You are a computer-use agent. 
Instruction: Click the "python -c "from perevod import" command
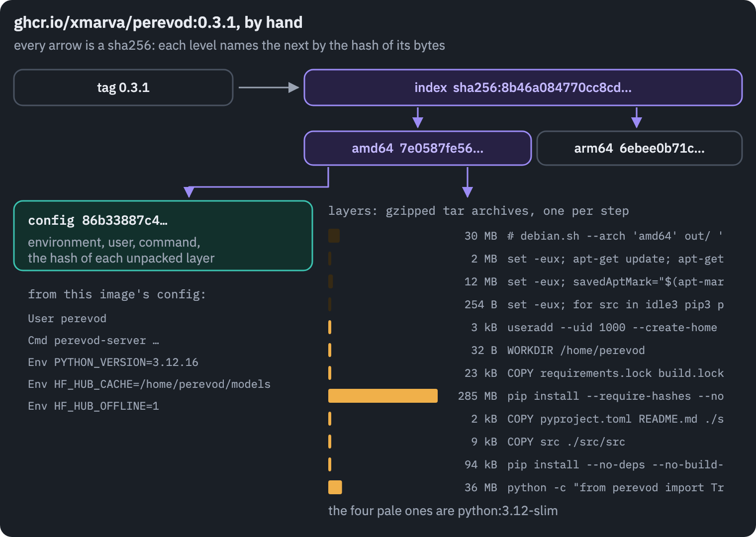(615, 487)
